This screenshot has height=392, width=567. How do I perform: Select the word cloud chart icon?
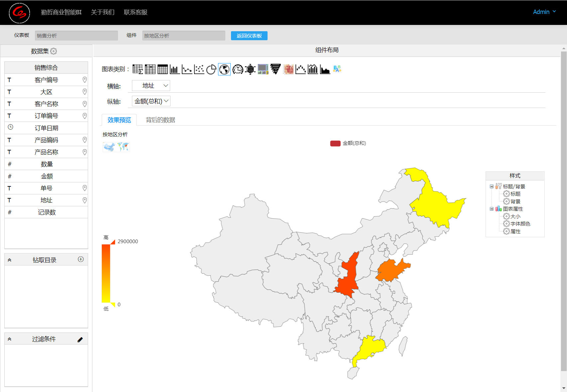(x=337, y=69)
